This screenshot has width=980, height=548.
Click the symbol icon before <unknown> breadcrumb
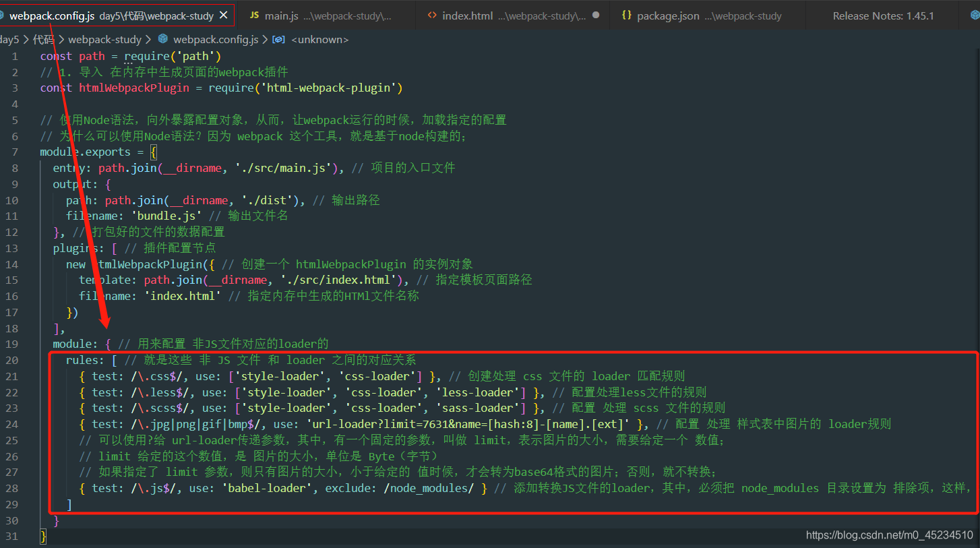point(278,39)
